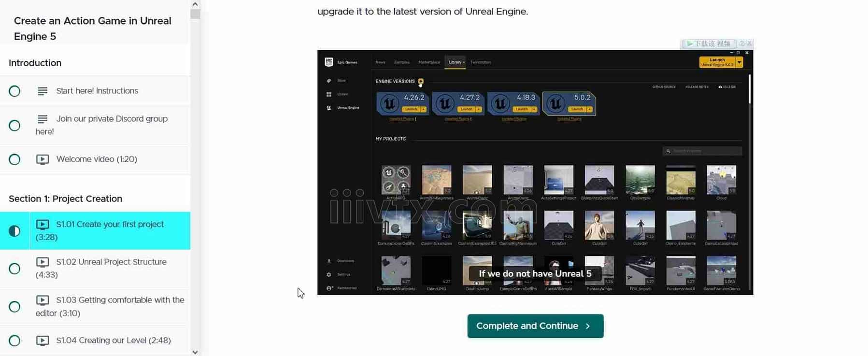Click user account icon at launcher sidebar bottom

[329, 288]
